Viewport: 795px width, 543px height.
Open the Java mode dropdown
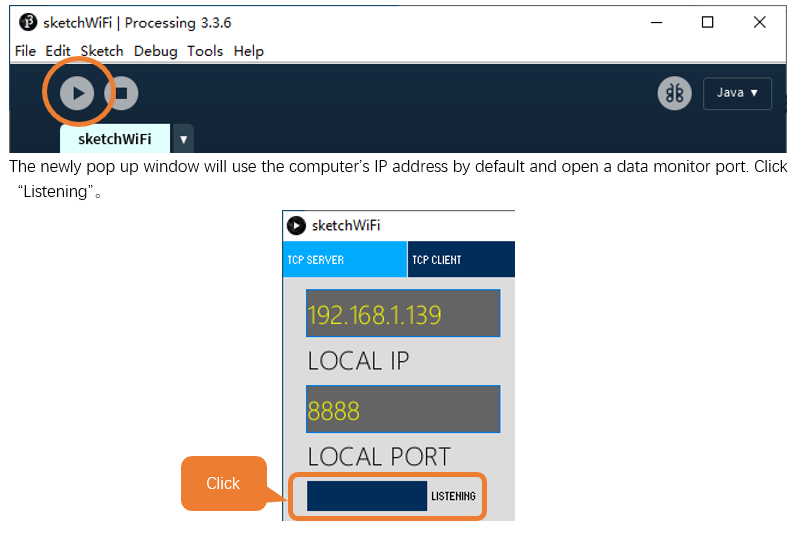(x=737, y=93)
